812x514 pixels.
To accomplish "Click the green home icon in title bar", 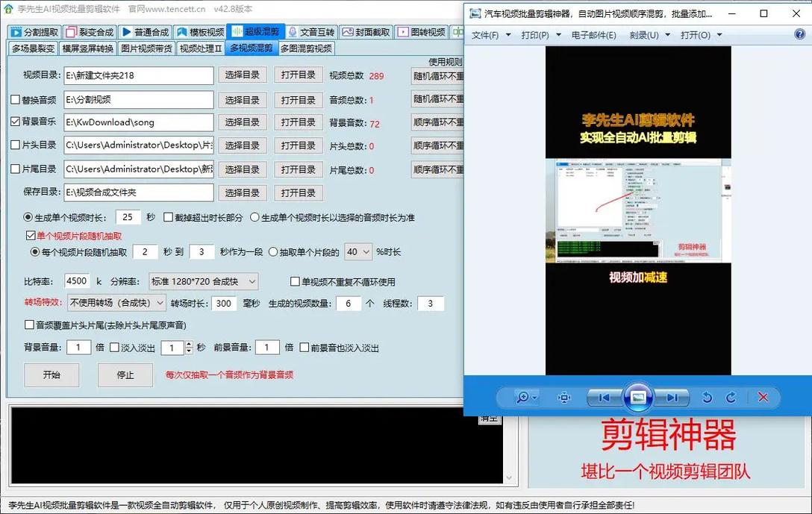I will pyautogui.click(x=8, y=9).
